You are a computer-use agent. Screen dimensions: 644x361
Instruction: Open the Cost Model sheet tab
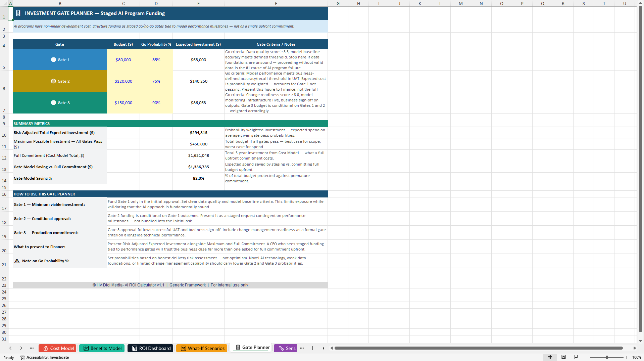[x=58, y=348]
